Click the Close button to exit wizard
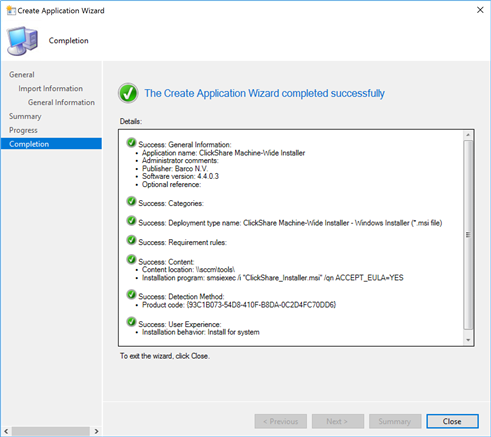The height and width of the screenshot is (437, 491). pos(452,421)
